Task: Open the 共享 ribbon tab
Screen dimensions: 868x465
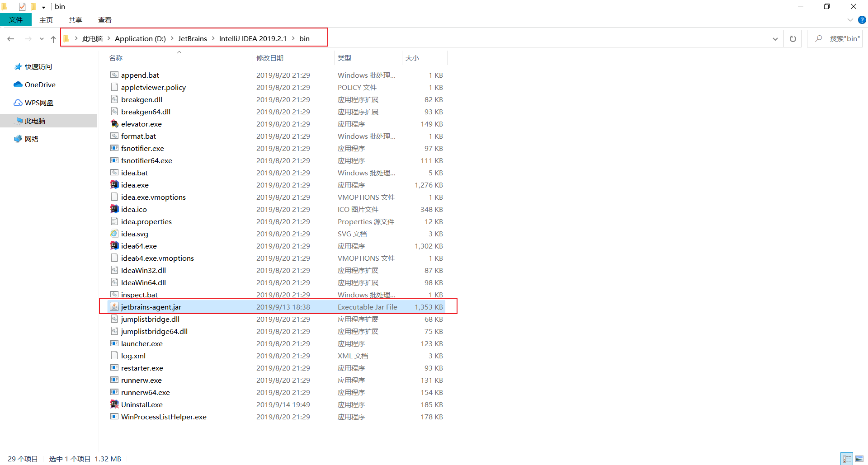Action: click(75, 20)
